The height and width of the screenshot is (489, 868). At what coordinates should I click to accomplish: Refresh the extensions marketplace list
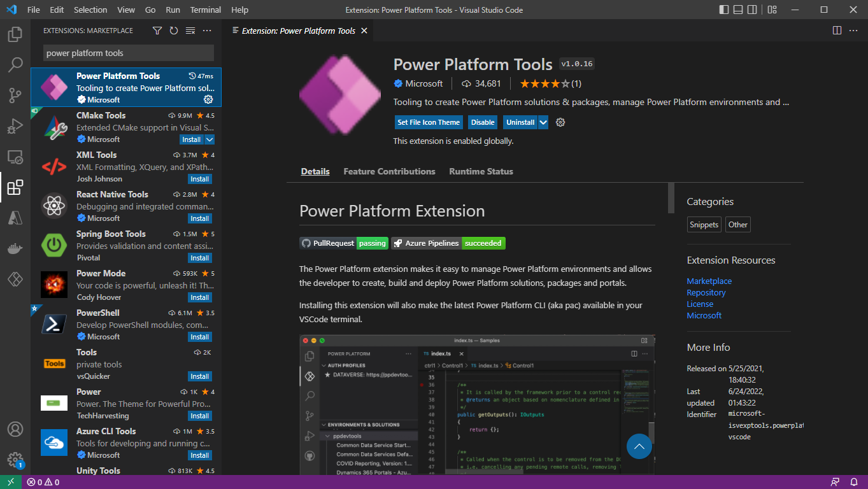(174, 31)
